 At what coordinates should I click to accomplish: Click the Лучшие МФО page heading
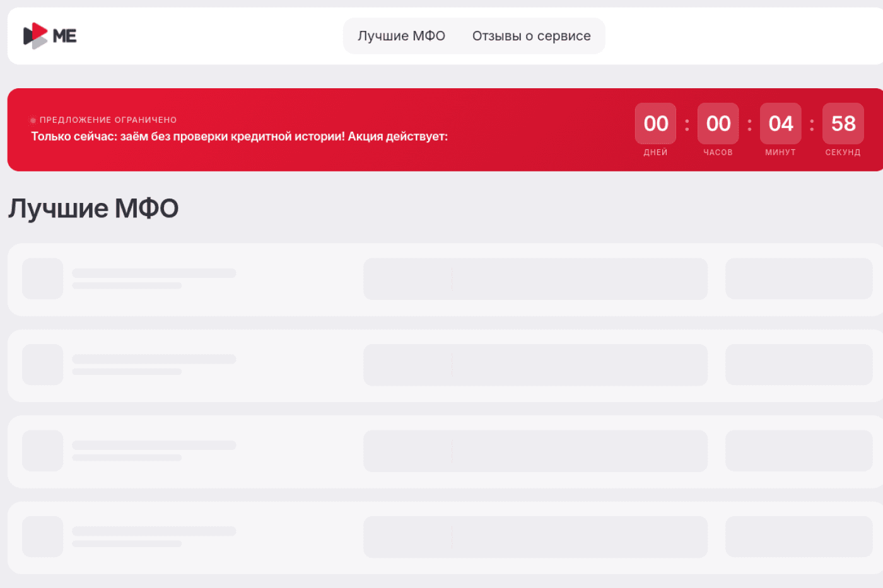pos(93,208)
